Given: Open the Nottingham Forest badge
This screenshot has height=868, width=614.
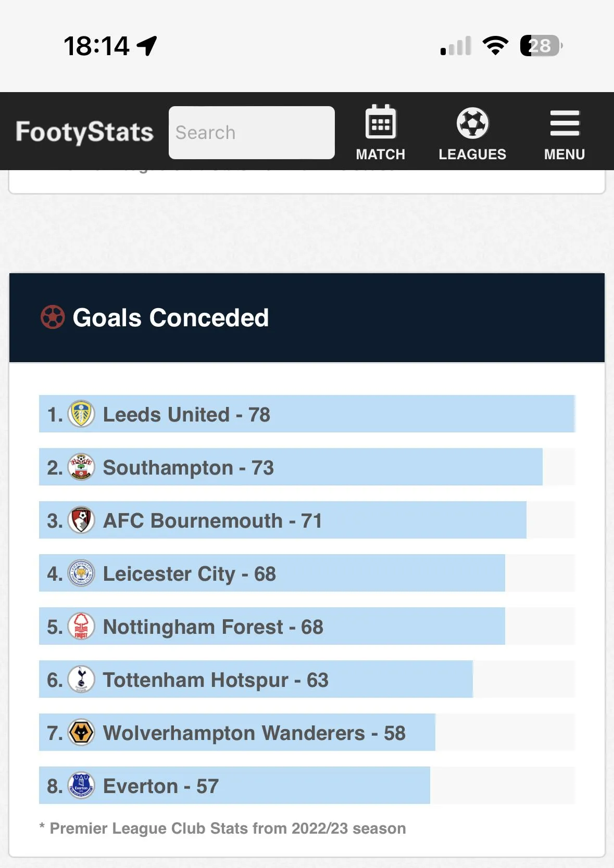Looking at the screenshot, I should [81, 627].
